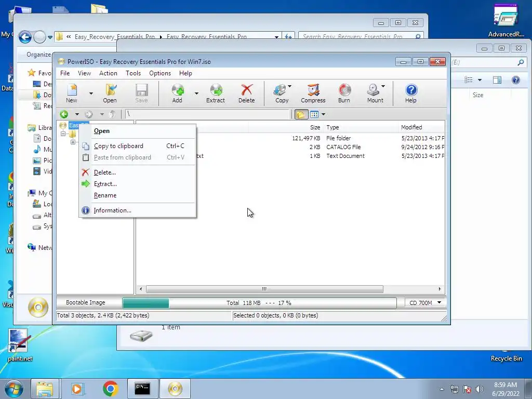The height and width of the screenshot is (399, 532).
Task: Select the CATALOG File row
Action: 290,147
